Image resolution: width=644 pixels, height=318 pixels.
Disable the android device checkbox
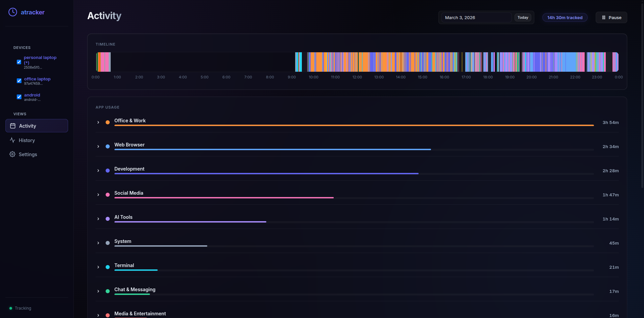pyautogui.click(x=19, y=97)
